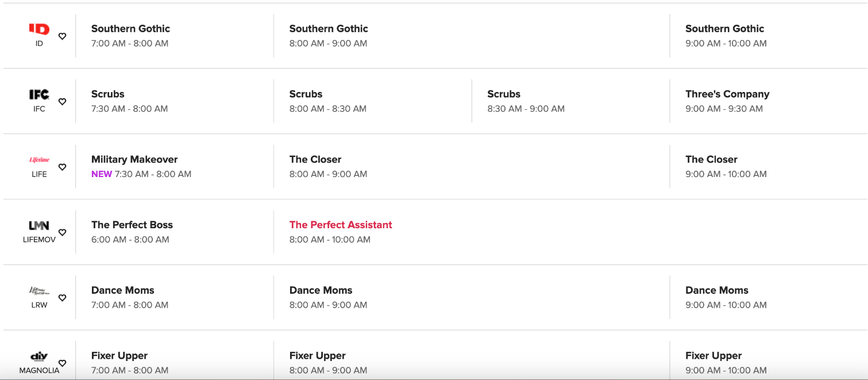Favorite the LIFE channel with heart
The width and height of the screenshot is (868, 380).
(63, 167)
